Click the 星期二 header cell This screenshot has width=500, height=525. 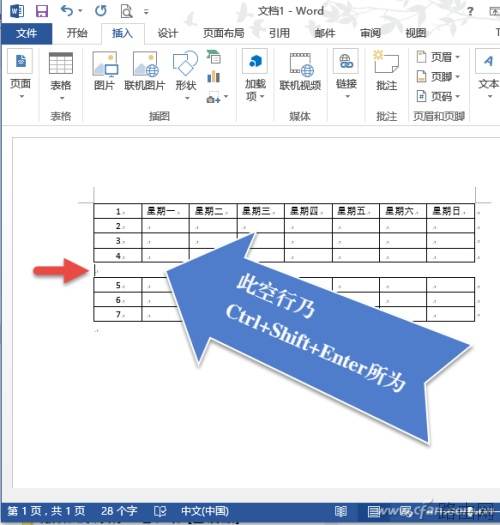tap(213, 211)
